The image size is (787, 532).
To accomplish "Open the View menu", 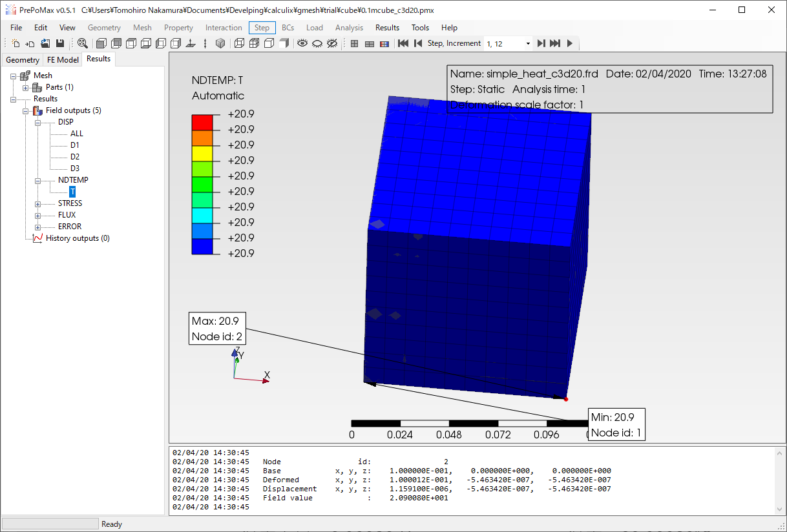I will 67,28.
